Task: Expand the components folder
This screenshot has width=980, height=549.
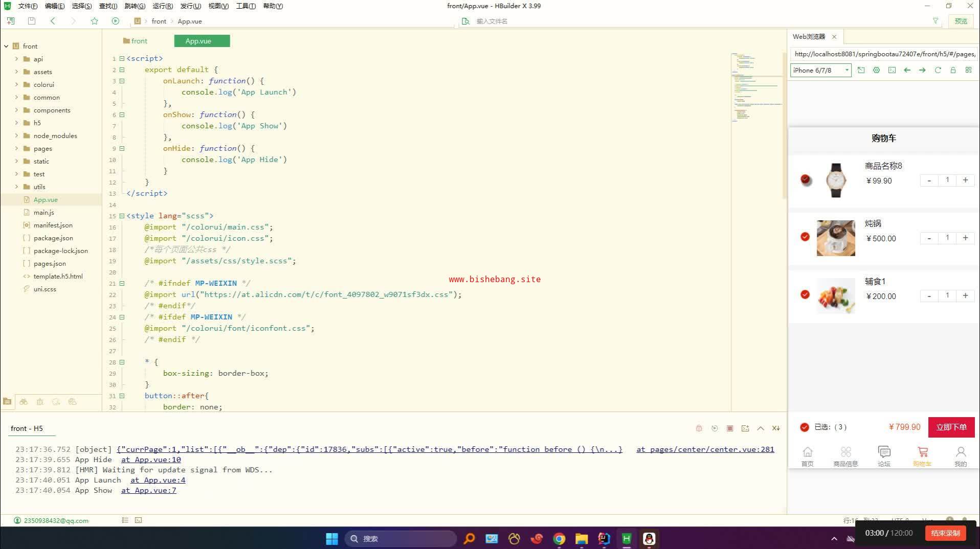Action: (16, 110)
